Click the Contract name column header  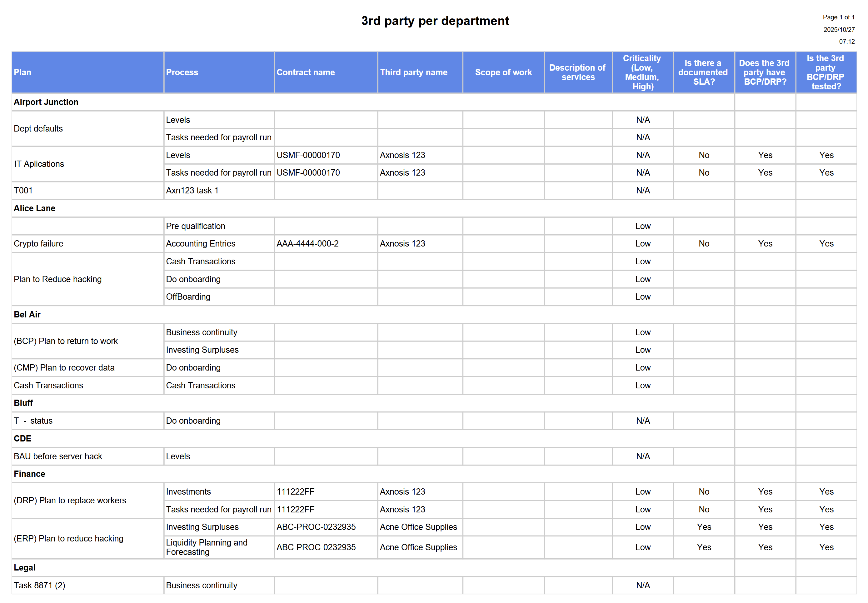tap(305, 72)
